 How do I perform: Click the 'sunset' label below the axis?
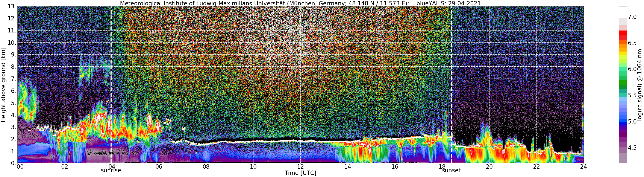pyautogui.click(x=451, y=171)
